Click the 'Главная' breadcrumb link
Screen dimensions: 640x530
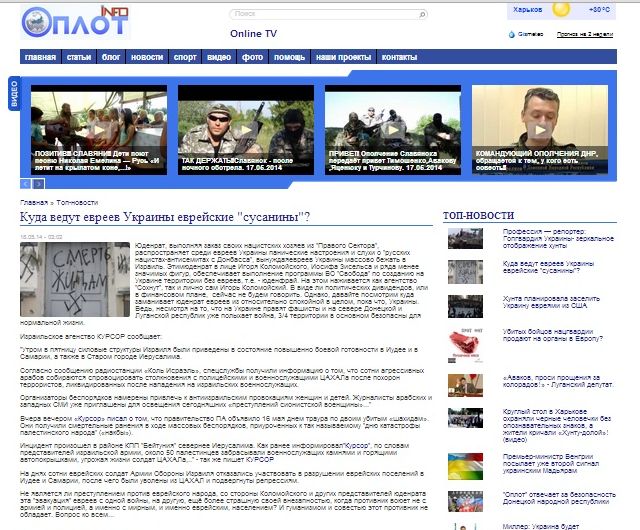(37, 201)
